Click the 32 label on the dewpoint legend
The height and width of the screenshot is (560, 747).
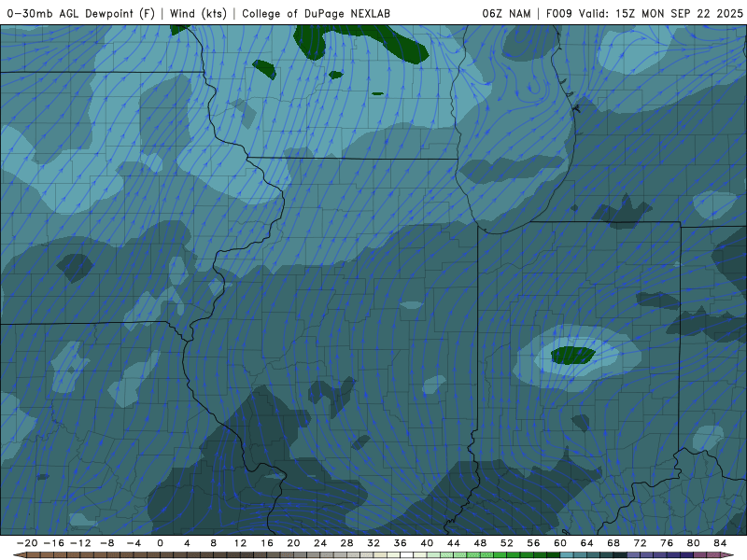point(373,543)
